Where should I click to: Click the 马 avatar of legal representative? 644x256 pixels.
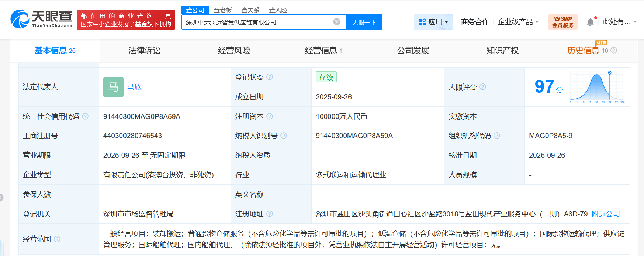point(113,87)
